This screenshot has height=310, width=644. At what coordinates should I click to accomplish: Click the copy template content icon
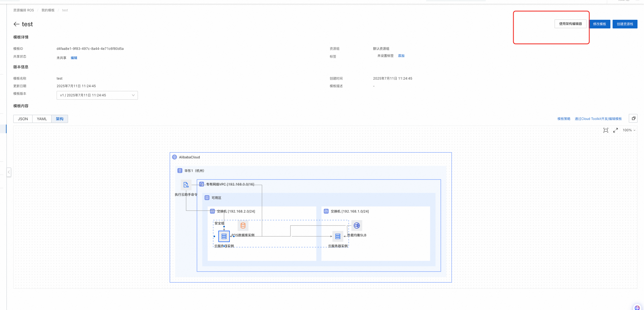click(633, 118)
